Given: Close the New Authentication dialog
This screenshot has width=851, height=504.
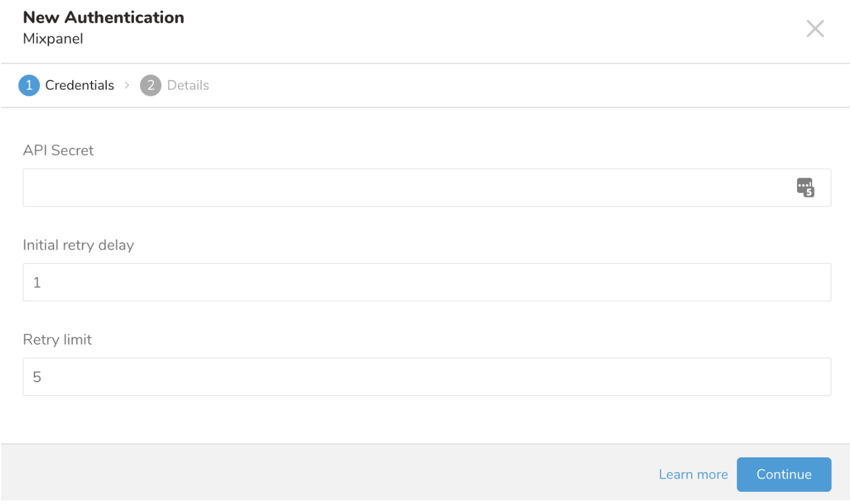Looking at the screenshot, I should [815, 28].
